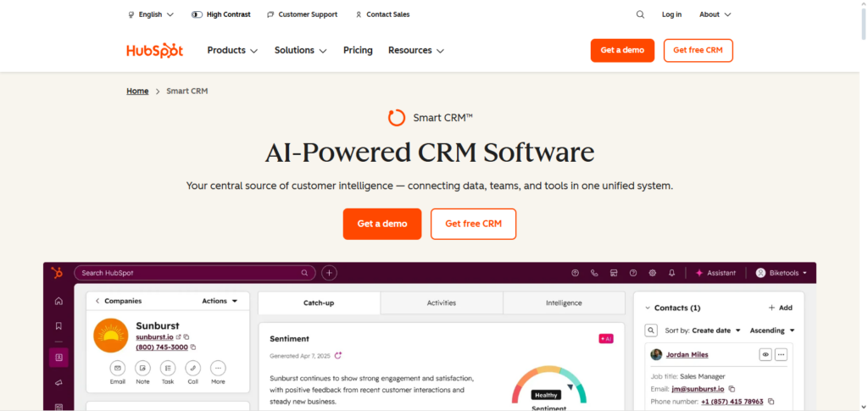
Task: Click Get a demo in the header
Action: (x=622, y=50)
